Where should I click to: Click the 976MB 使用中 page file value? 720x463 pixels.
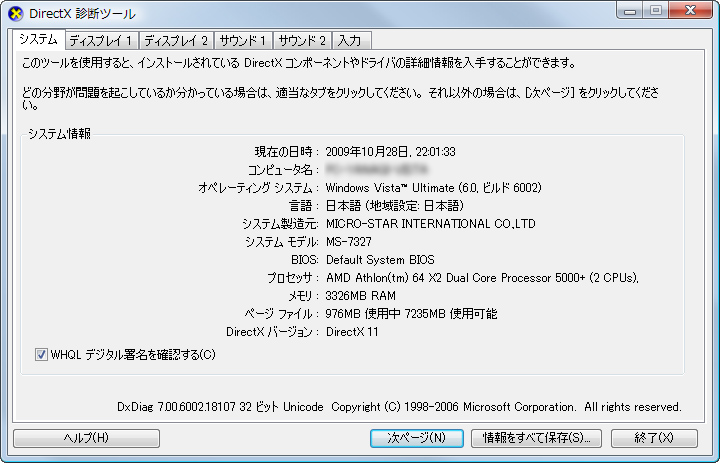coord(411,314)
